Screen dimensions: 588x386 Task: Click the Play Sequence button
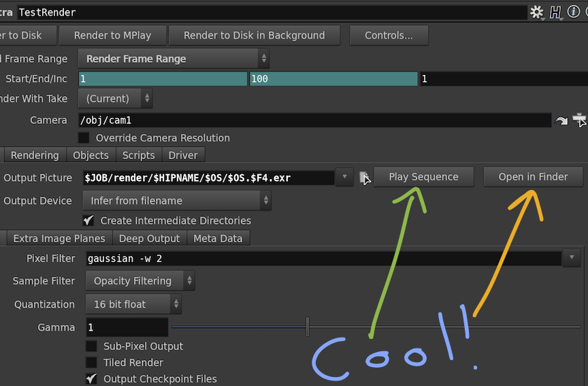[424, 177]
